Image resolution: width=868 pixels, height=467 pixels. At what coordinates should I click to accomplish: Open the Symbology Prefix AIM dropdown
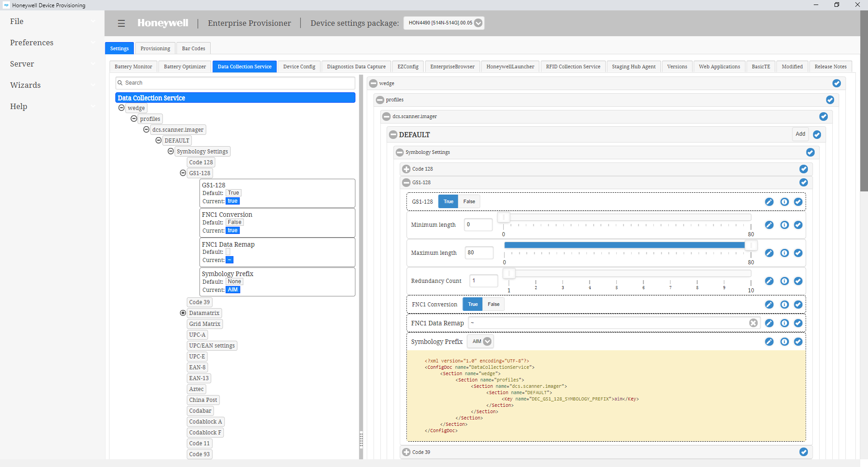(x=487, y=341)
